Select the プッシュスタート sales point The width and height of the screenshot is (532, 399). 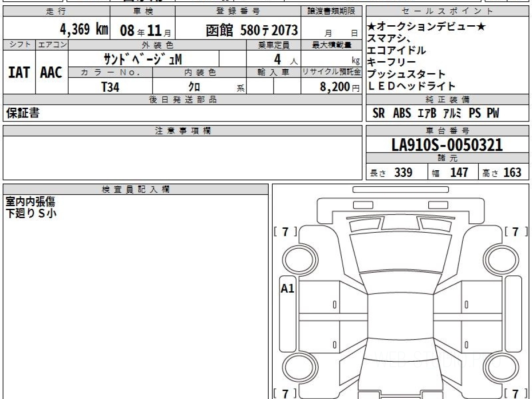pyautogui.click(x=407, y=74)
